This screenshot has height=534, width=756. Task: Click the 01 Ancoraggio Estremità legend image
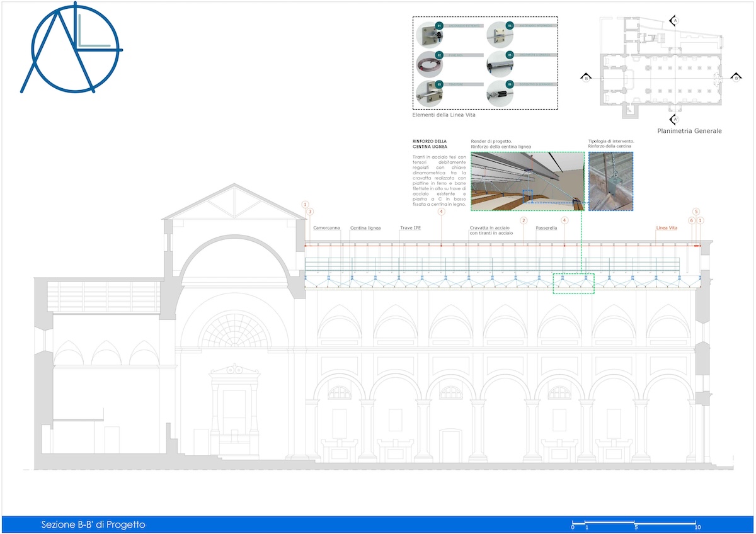430,35
